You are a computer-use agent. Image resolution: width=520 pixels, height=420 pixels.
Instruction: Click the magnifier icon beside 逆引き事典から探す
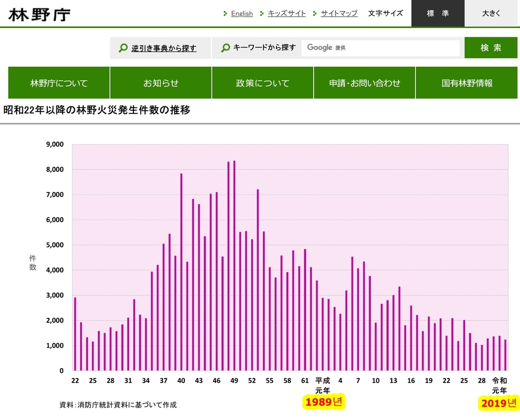(x=123, y=48)
